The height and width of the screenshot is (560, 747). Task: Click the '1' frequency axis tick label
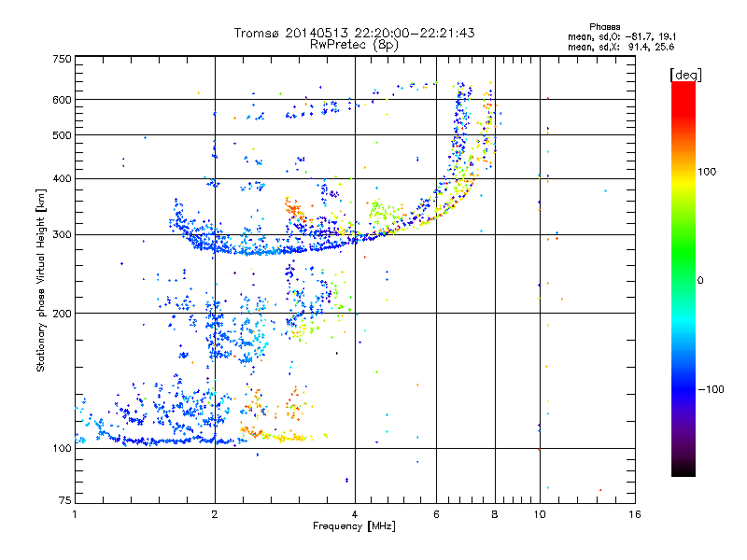(x=75, y=514)
